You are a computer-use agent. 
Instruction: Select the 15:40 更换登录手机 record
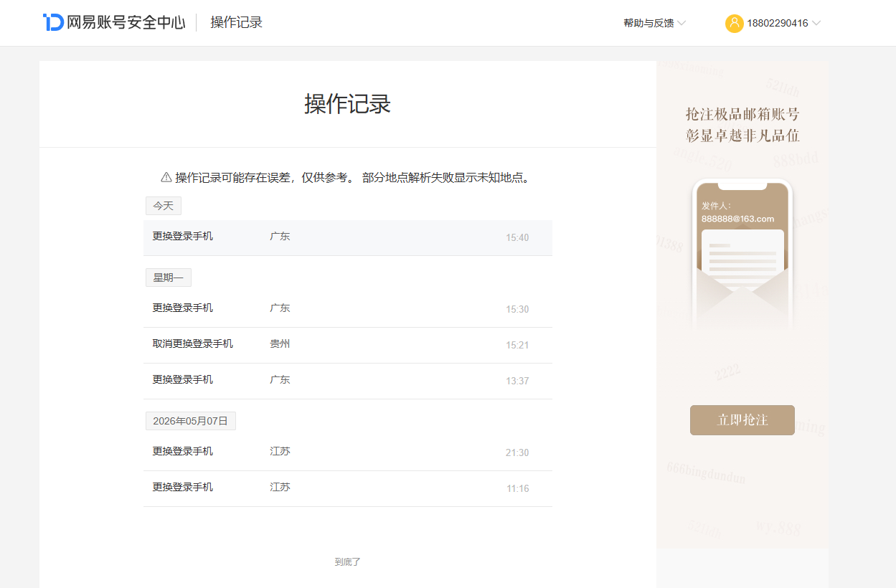pos(348,237)
